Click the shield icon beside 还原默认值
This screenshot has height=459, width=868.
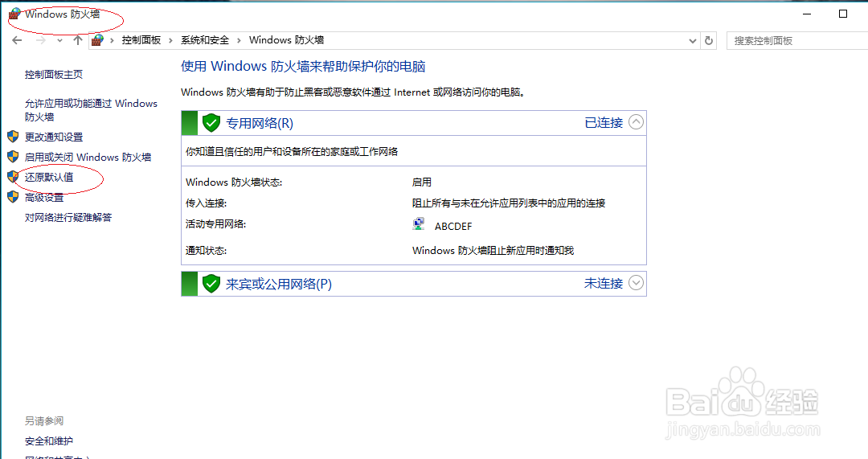click(x=14, y=177)
